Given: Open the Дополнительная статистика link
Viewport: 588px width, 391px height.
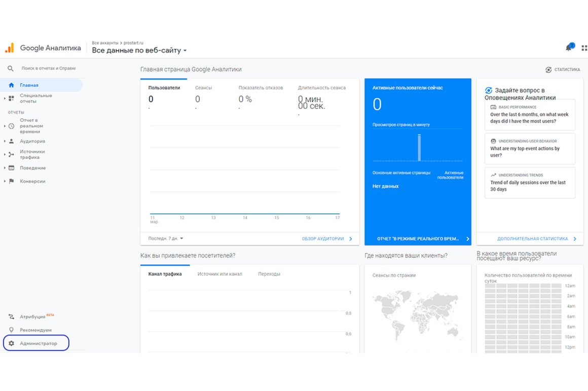Looking at the screenshot, I should pyautogui.click(x=537, y=239).
